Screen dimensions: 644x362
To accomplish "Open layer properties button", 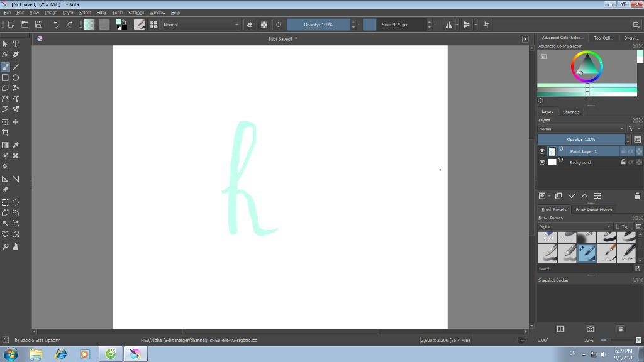I will (597, 196).
